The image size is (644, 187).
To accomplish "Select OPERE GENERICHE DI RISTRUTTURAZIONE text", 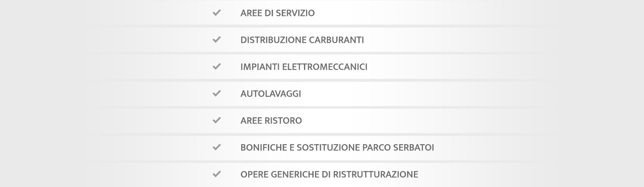I will tap(329, 174).
